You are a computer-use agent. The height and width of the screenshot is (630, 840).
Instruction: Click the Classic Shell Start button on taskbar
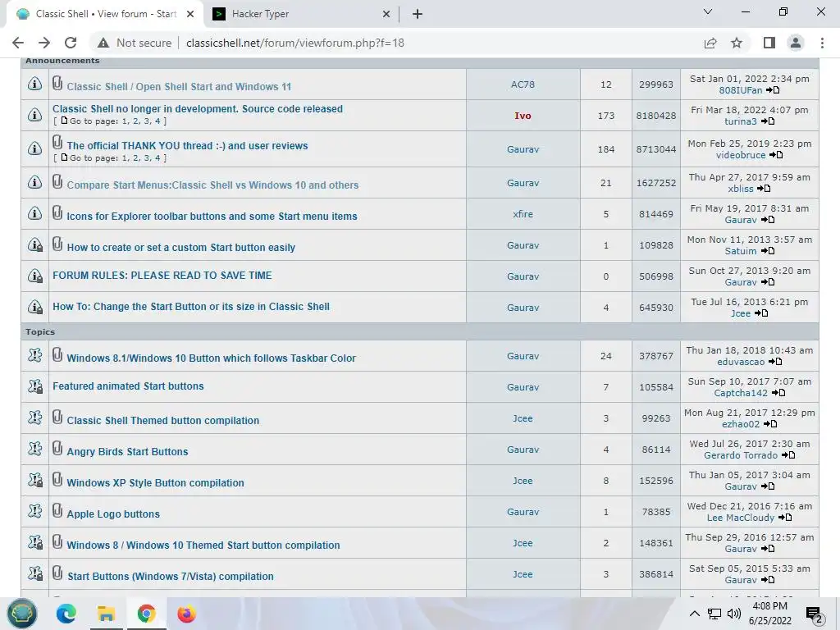22,614
